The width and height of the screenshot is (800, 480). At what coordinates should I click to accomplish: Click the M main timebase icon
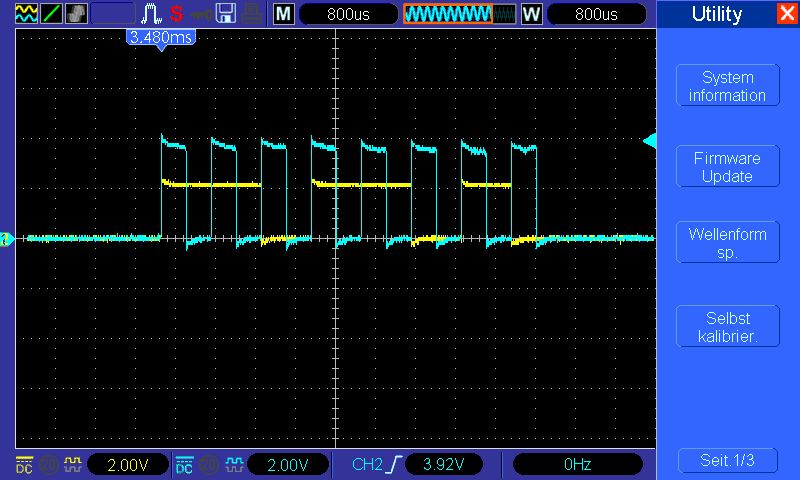[x=284, y=14]
